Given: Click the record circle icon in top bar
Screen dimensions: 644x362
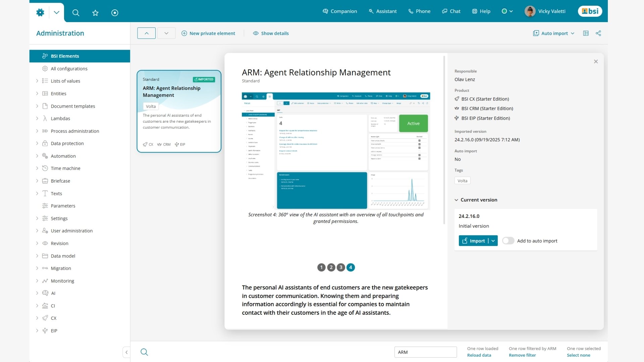Looking at the screenshot, I should tap(115, 13).
